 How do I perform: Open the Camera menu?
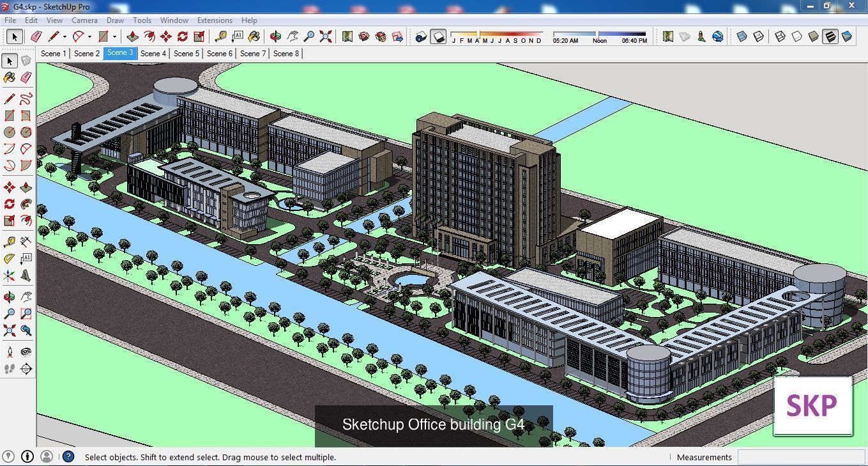click(x=84, y=20)
